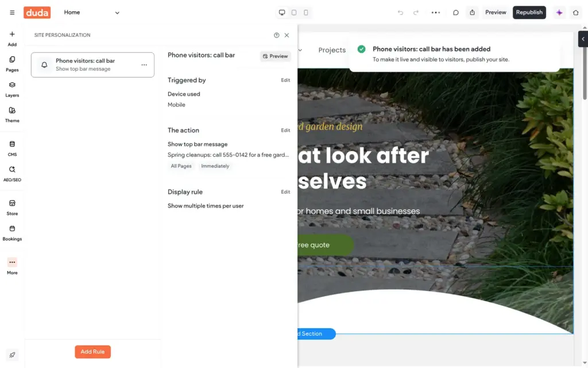Open the three-dot more options menu in top bar
This screenshot has width=588, height=368.
click(436, 13)
